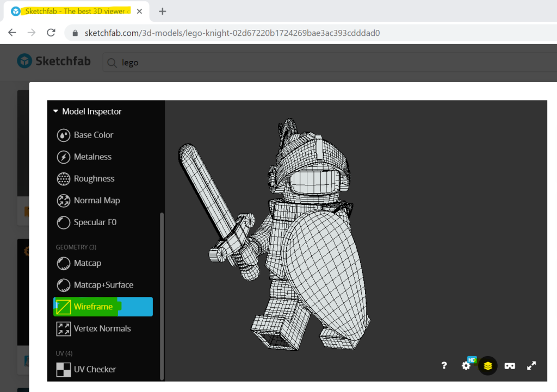Select the Roughness dotted circle icon
557x392 pixels.
coord(64,179)
